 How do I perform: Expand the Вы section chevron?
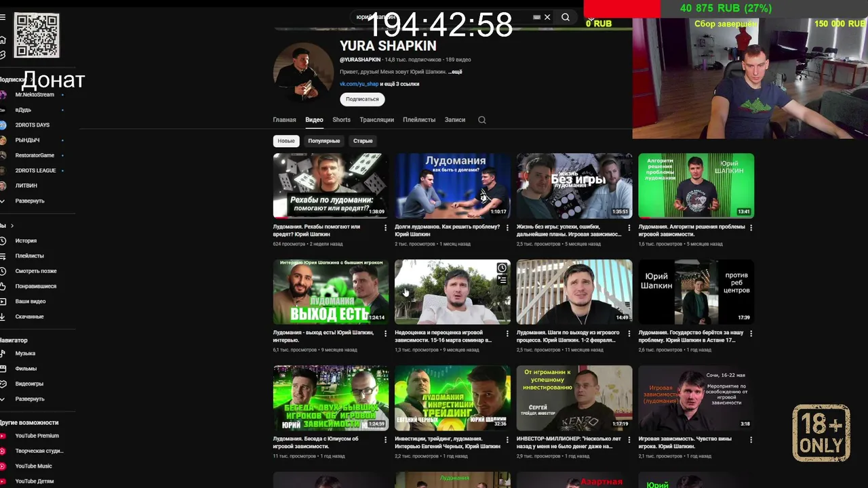(x=12, y=226)
